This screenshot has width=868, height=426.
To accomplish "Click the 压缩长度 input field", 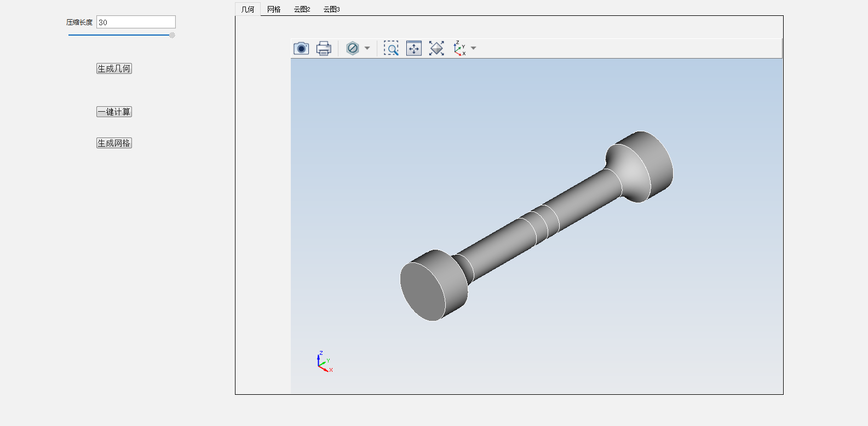I will pyautogui.click(x=136, y=22).
